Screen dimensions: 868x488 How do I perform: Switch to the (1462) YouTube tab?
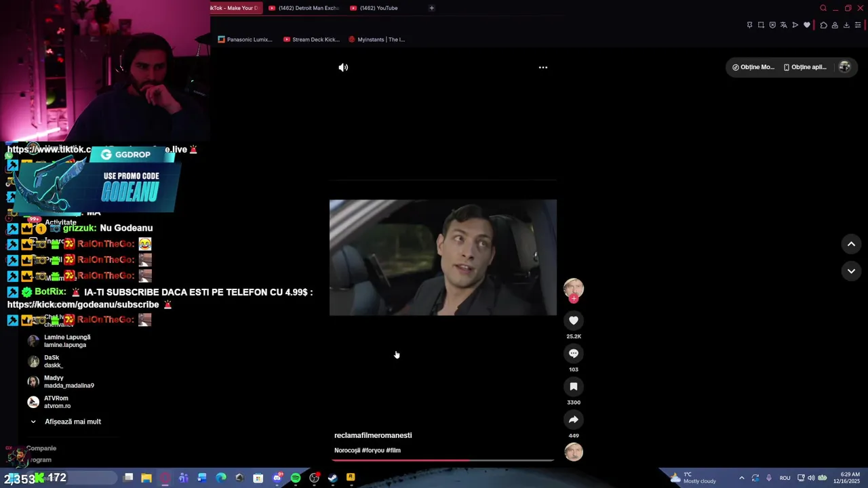click(374, 8)
